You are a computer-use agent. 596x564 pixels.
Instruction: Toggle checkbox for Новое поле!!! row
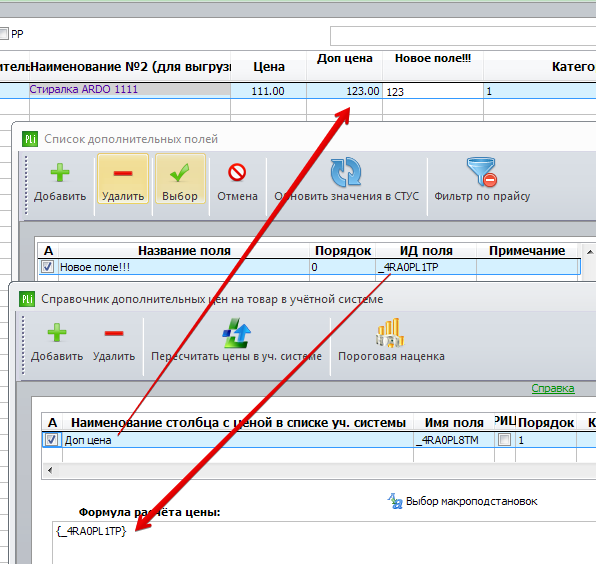[x=48, y=267]
